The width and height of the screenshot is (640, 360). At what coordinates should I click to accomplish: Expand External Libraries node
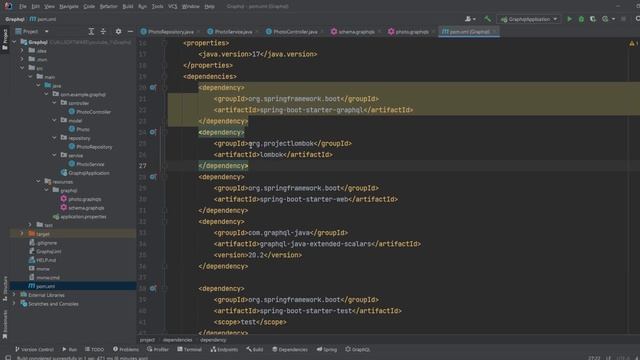[x=14, y=295]
